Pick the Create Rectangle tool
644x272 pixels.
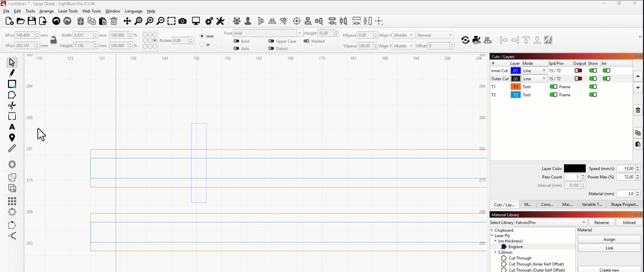pyautogui.click(x=12, y=84)
